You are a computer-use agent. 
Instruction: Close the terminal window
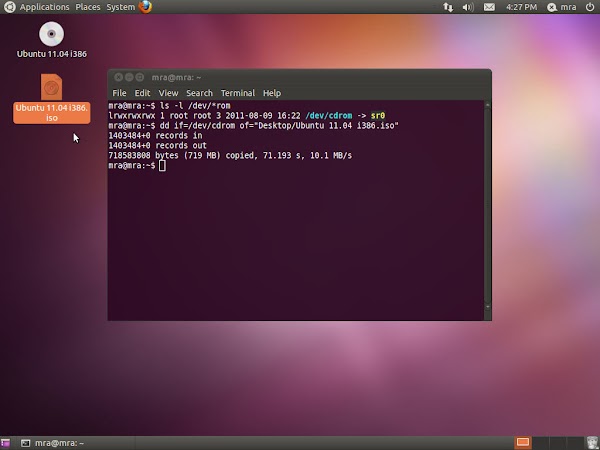pyautogui.click(x=118, y=77)
